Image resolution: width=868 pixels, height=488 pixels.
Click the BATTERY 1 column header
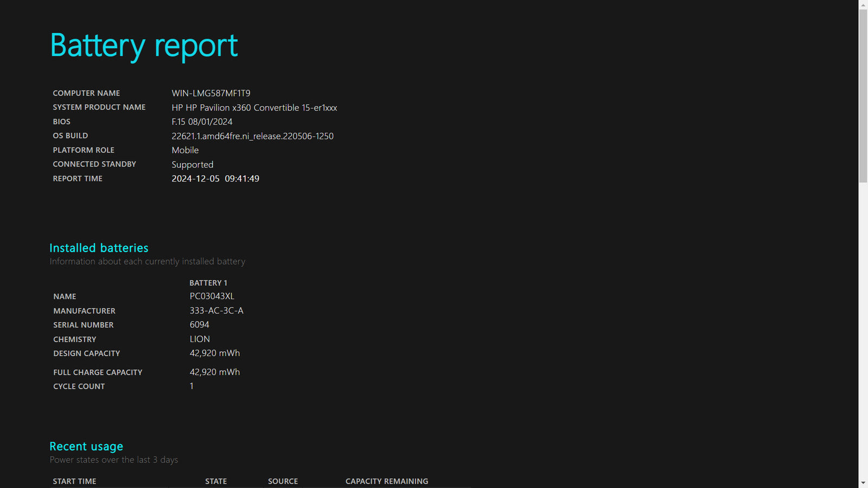coord(208,283)
